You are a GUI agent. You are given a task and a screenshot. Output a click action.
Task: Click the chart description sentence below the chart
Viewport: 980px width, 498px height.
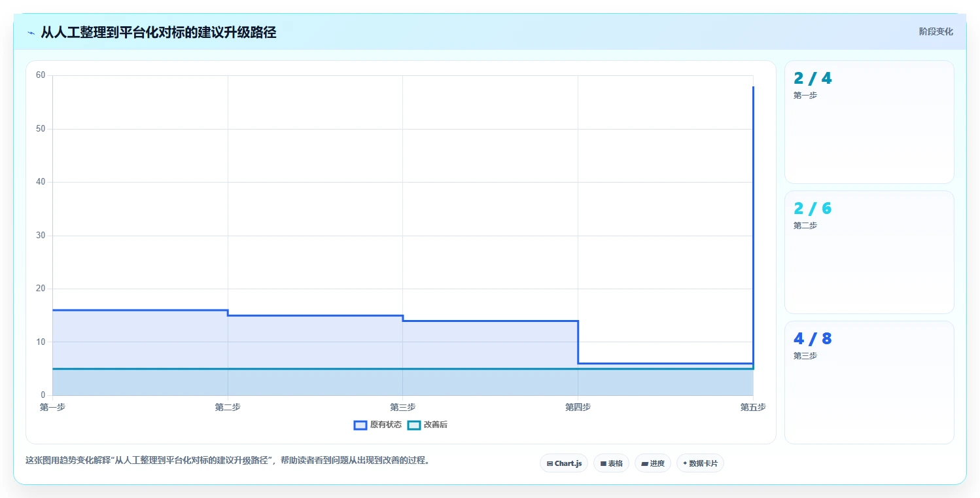[x=228, y=460]
